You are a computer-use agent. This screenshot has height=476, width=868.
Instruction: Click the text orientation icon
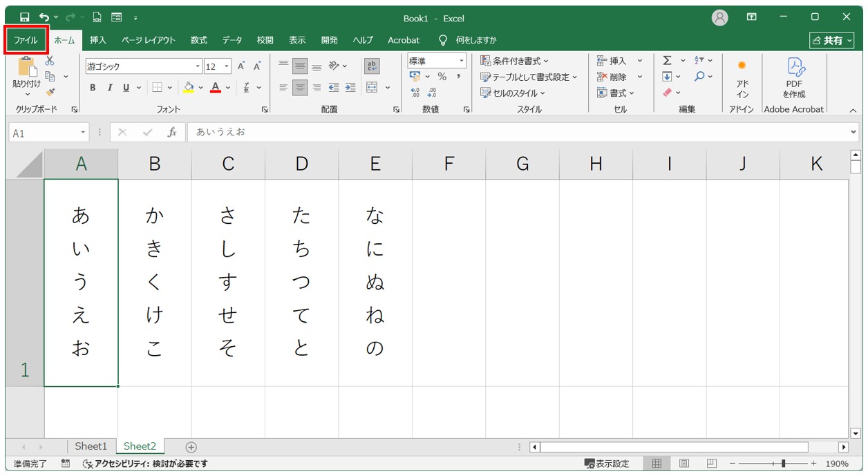coord(334,66)
